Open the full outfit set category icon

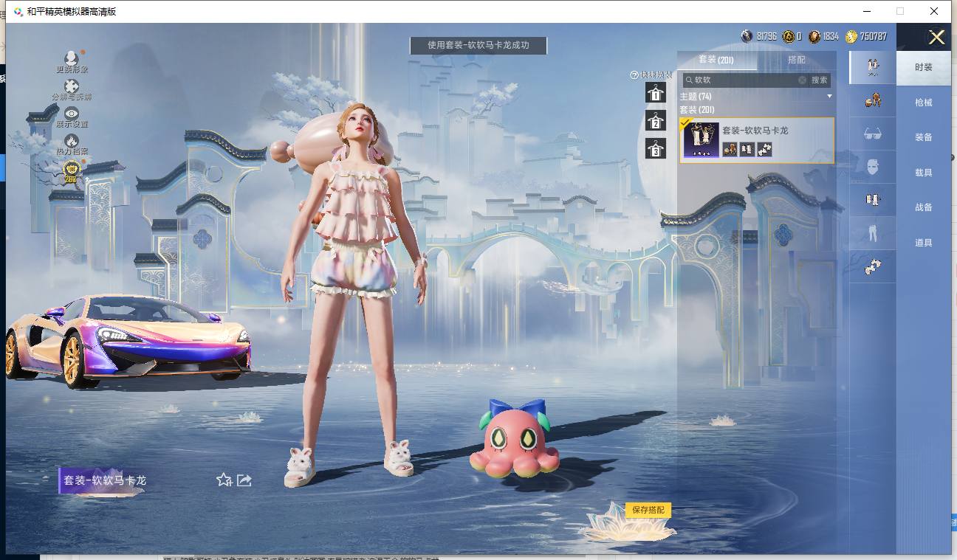[x=872, y=67]
